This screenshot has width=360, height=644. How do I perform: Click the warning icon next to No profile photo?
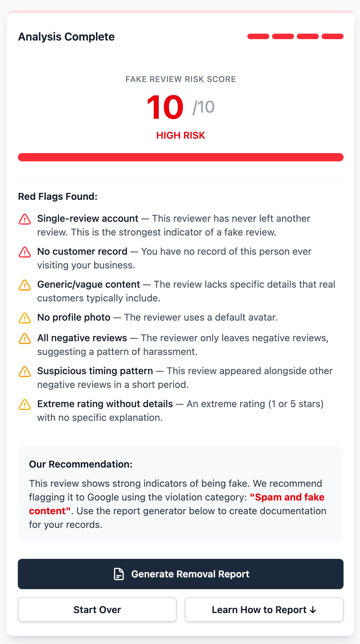(25, 318)
